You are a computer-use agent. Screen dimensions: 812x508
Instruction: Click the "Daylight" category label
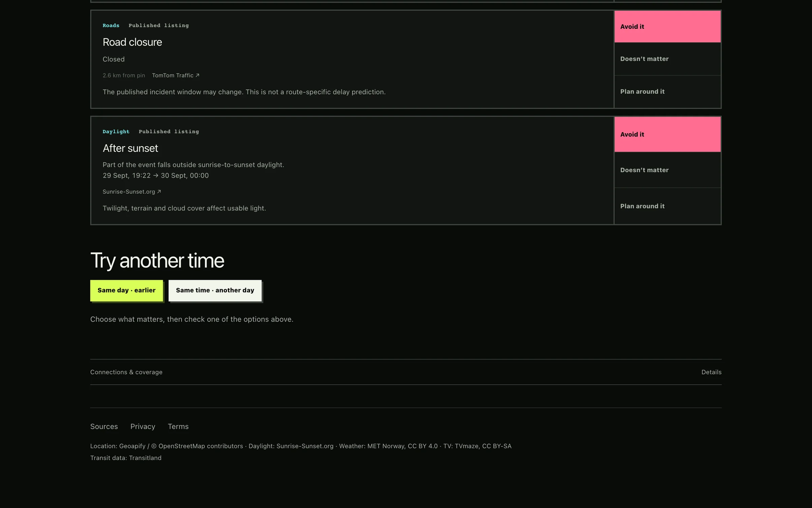116,131
